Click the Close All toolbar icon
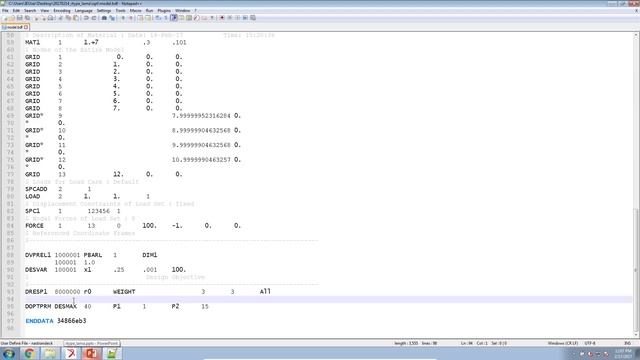The height and width of the screenshot is (360, 640). coord(44,18)
